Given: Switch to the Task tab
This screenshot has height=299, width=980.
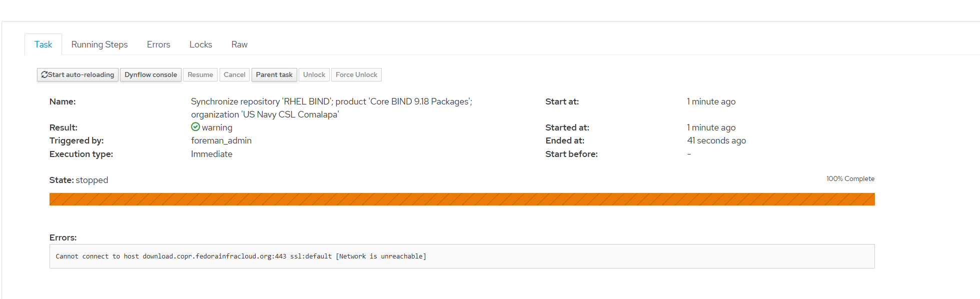Looking at the screenshot, I should tap(43, 44).
